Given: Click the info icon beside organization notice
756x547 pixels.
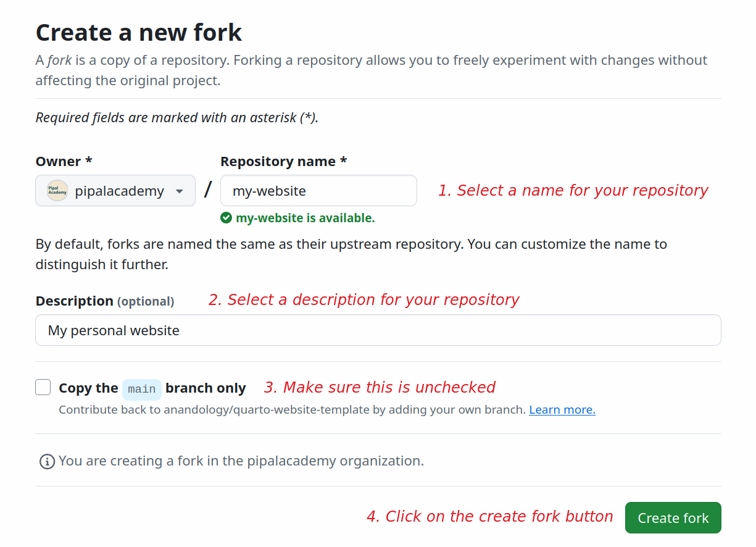Looking at the screenshot, I should point(47,461).
